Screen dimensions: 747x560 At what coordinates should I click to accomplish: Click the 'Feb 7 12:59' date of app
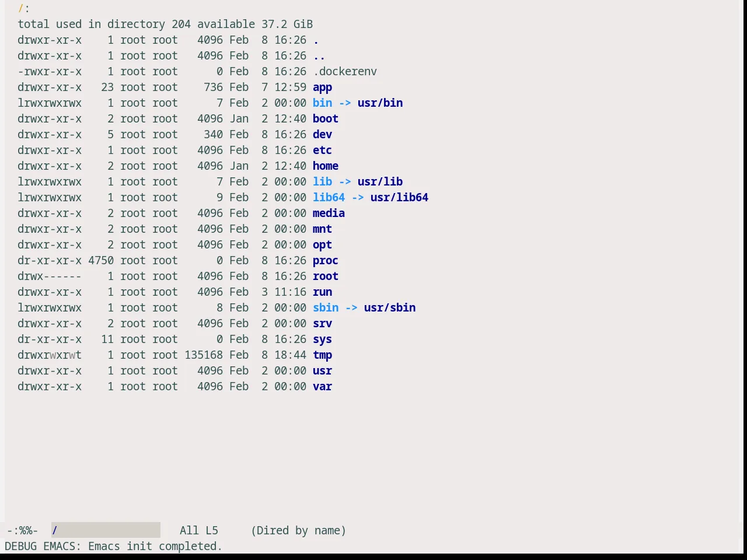click(268, 87)
